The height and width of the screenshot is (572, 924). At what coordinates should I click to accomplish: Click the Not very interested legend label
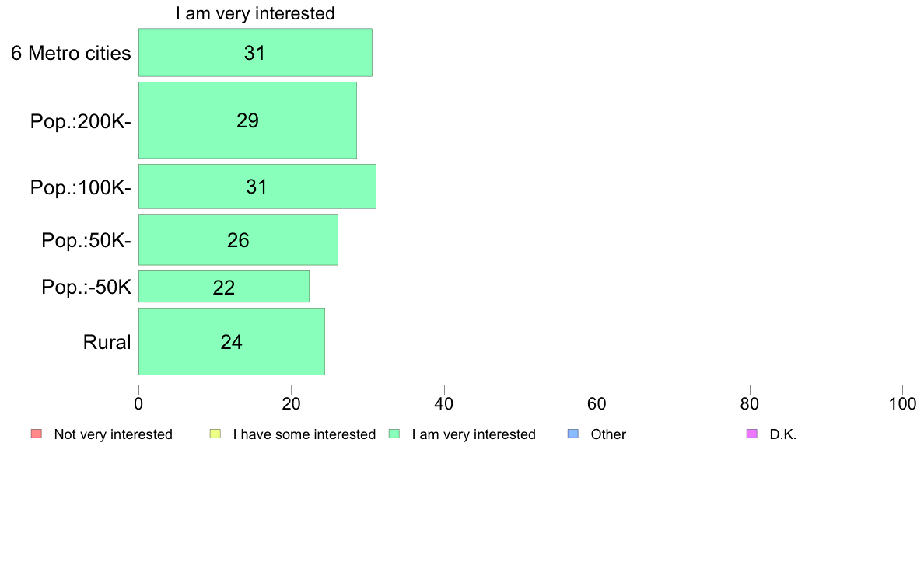tap(113, 434)
